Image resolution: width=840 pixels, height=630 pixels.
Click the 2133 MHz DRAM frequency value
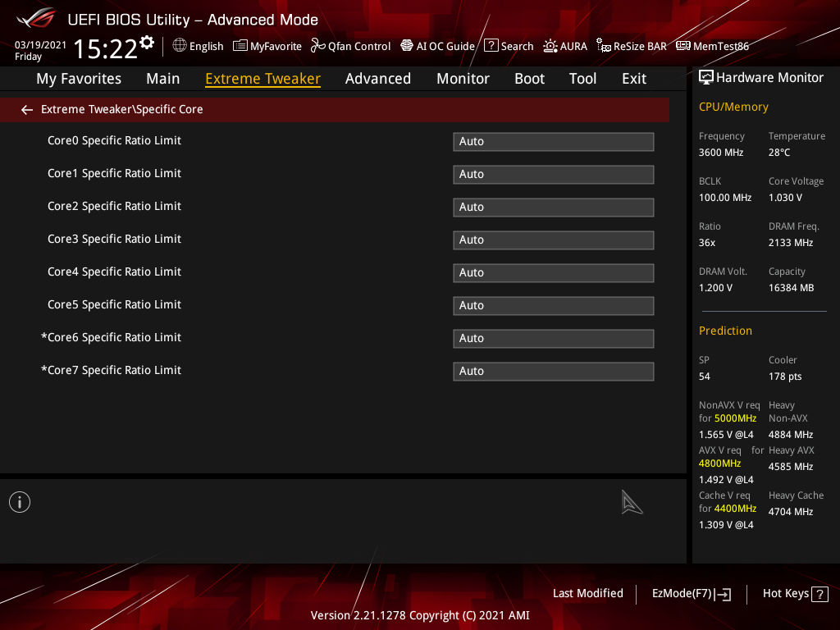pos(791,243)
